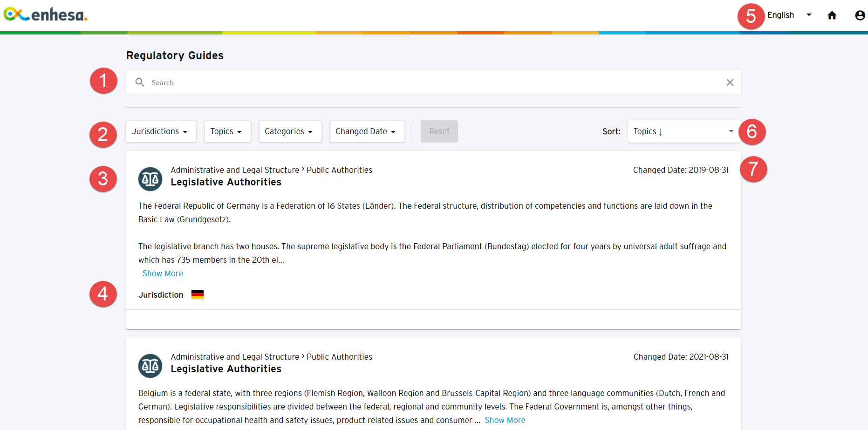868x430 pixels.
Task: Show more of the Belgium guide text
Action: [505, 420]
